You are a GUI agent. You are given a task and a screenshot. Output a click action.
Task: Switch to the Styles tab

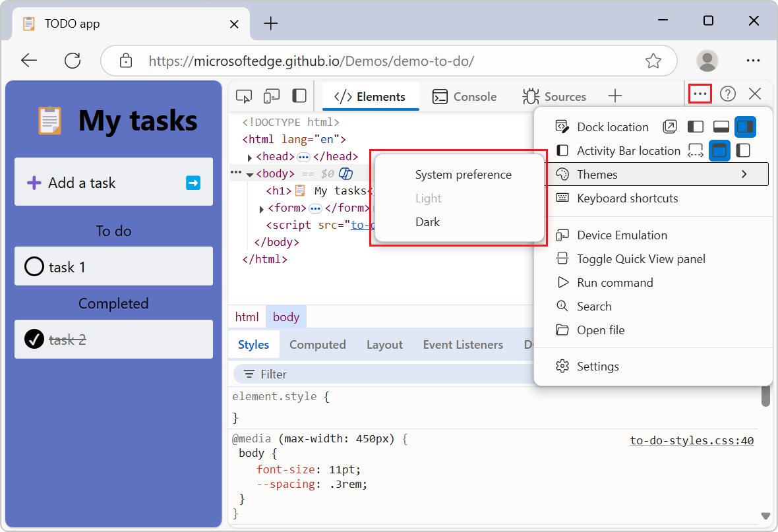pyautogui.click(x=254, y=344)
